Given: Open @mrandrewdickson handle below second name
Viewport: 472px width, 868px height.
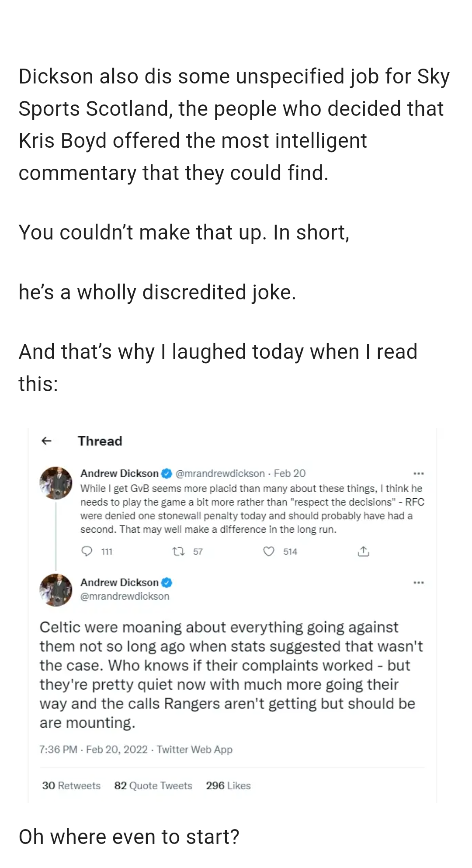Looking at the screenshot, I should [x=125, y=596].
